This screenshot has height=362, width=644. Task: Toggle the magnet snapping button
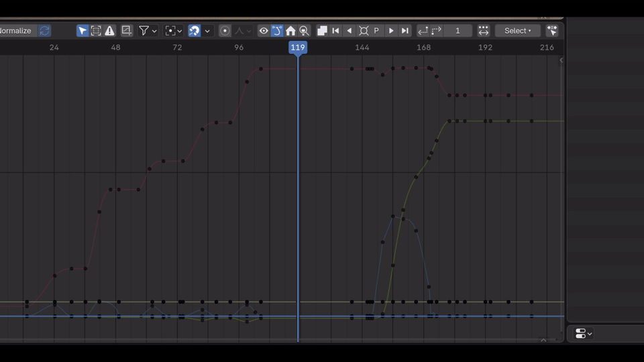tap(195, 31)
